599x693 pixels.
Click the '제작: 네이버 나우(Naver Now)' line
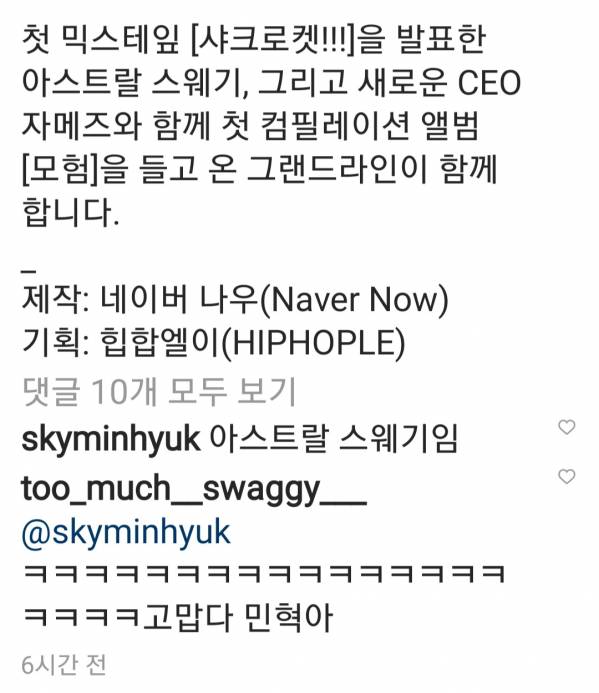[235, 300]
